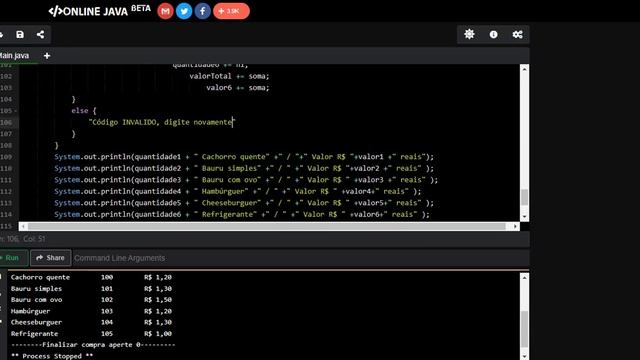This screenshot has height=360, width=640.
Task: Click the editor scroll down arrow
Action: (524, 217)
